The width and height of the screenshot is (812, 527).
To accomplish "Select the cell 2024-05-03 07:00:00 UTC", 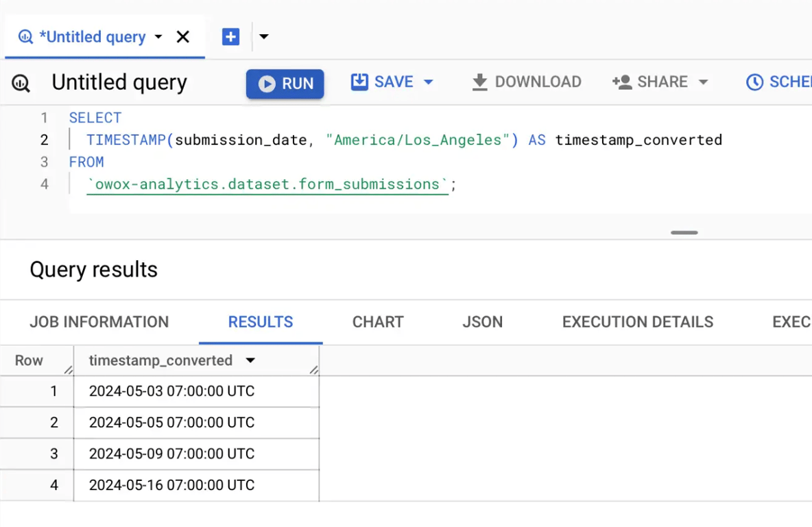I will [196, 391].
